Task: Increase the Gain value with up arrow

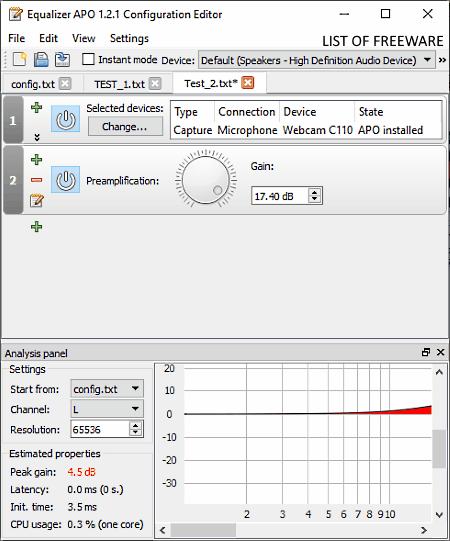Action: coord(314,193)
